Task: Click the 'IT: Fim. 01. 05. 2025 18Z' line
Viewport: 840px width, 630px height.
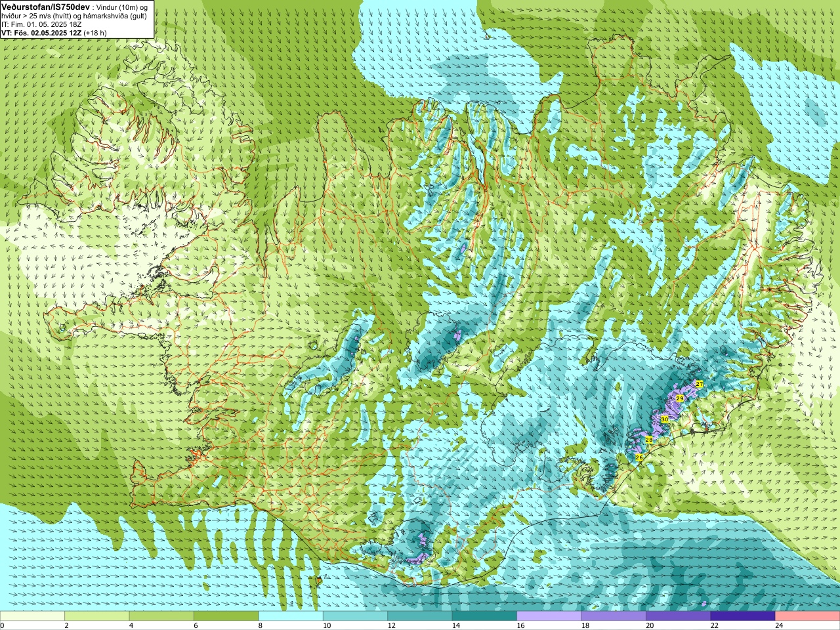Action: [41, 24]
